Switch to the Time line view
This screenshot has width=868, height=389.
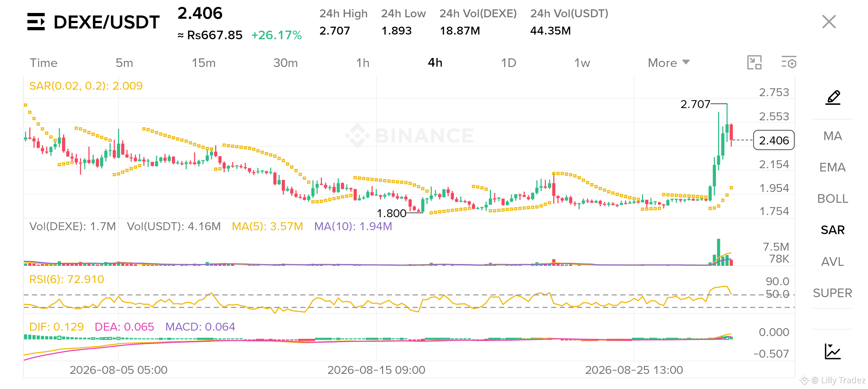coord(44,63)
